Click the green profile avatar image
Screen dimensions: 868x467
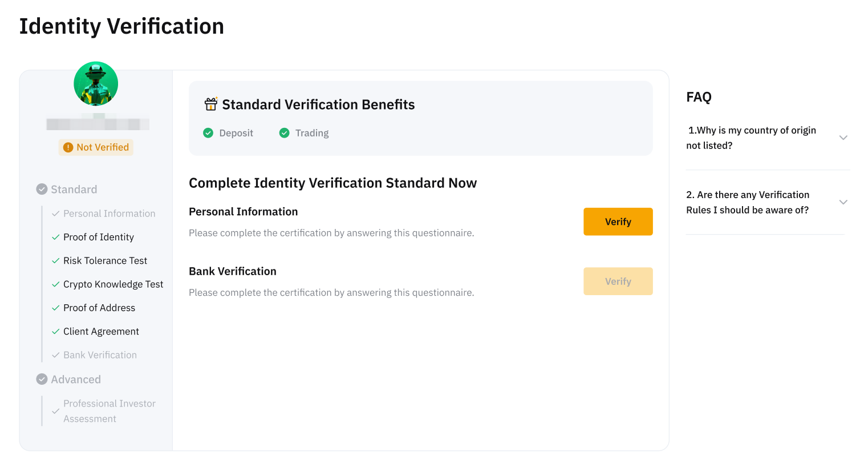coord(96,84)
